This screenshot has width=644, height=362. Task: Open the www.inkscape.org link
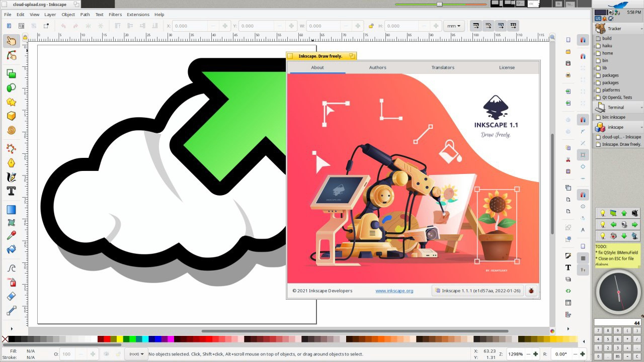[394, 291]
